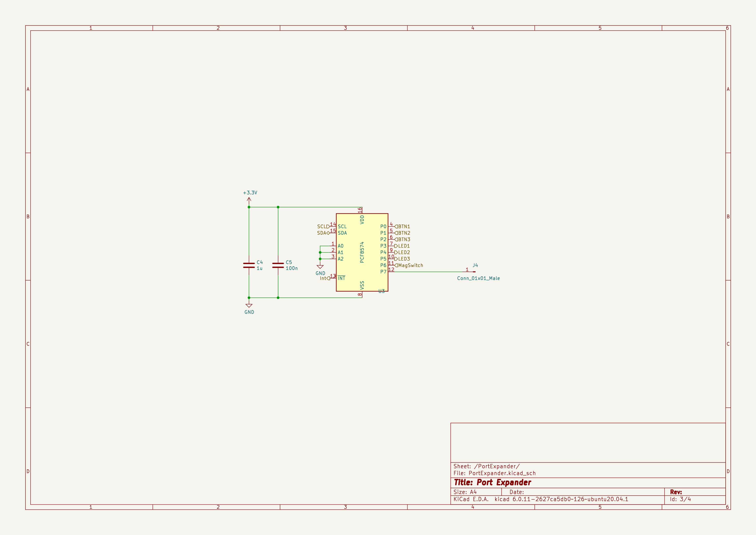Select the C5 capacitor symbol
The height and width of the screenshot is (535, 756).
(x=278, y=265)
